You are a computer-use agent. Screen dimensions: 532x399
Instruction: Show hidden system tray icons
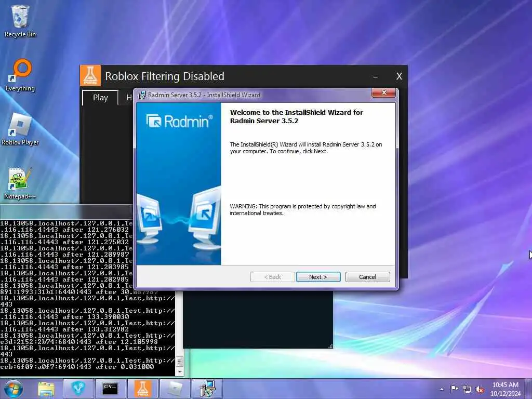click(x=442, y=390)
